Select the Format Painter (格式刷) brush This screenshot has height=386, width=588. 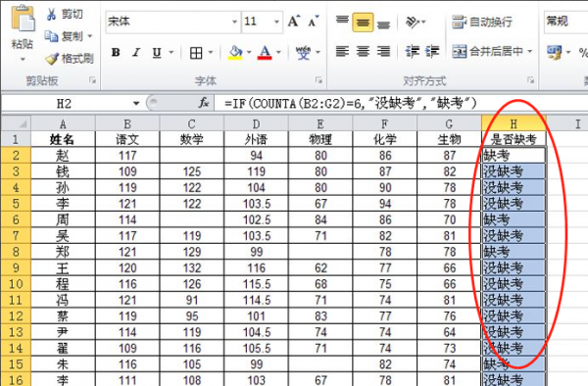pos(51,59)
